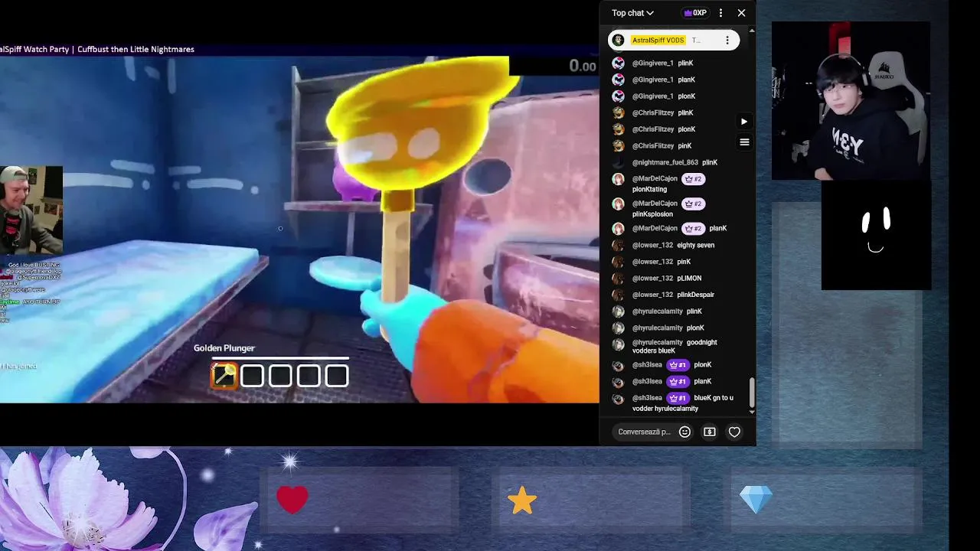This screenshot has width=980, height=551.
Task: Click the small play button beside chat
Action: 744,121
